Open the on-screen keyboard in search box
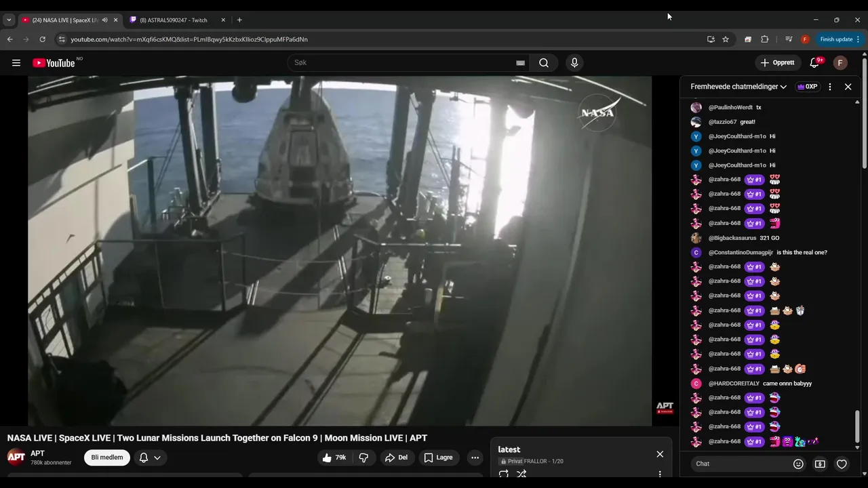Viewport: 868px width, 488px height. pos(520,63)
